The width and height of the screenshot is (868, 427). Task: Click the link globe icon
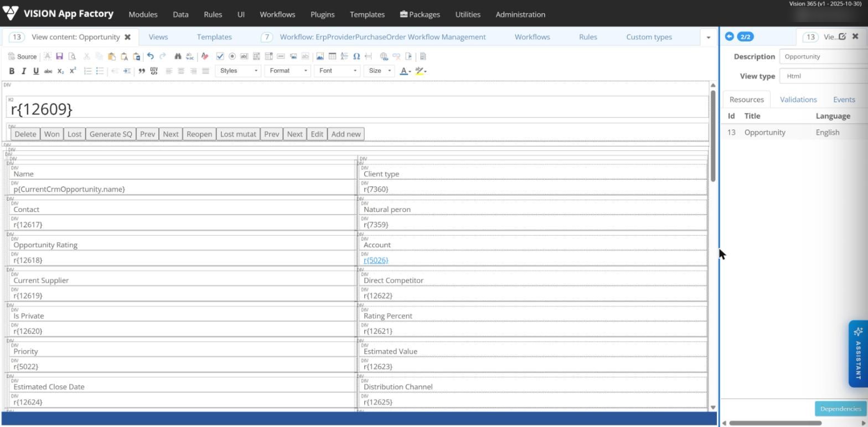tap(384, 56)
